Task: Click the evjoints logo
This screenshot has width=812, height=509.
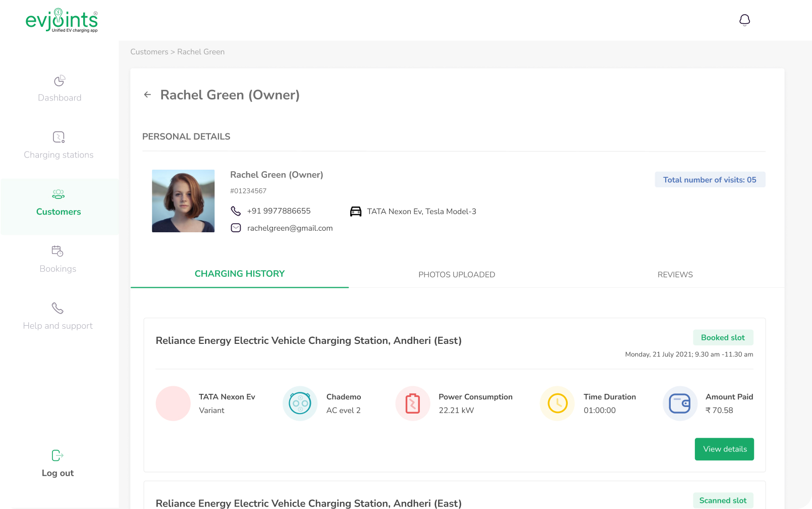Action: tap(62, 20)
